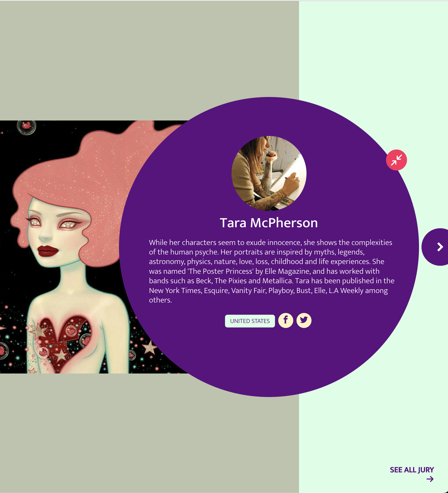Click the figure's red lips in the painting
448x493 pixels.
click(x=48, y=251)
